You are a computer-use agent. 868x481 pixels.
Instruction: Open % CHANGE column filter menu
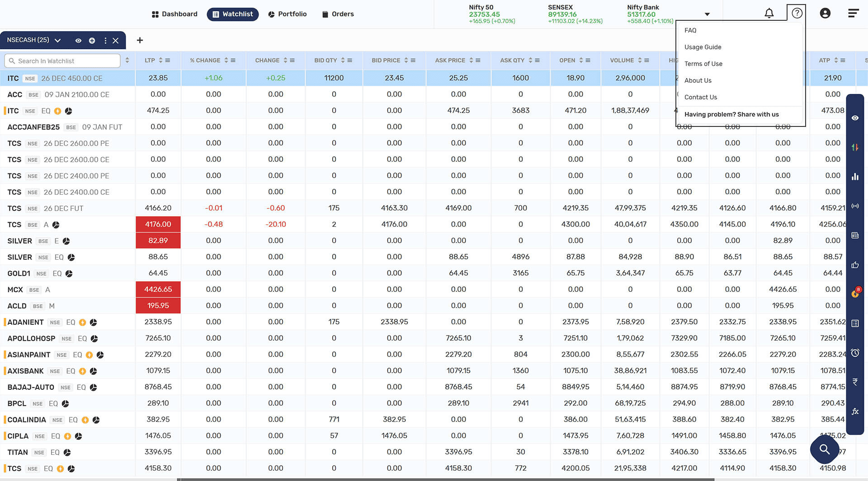[233, 61]
